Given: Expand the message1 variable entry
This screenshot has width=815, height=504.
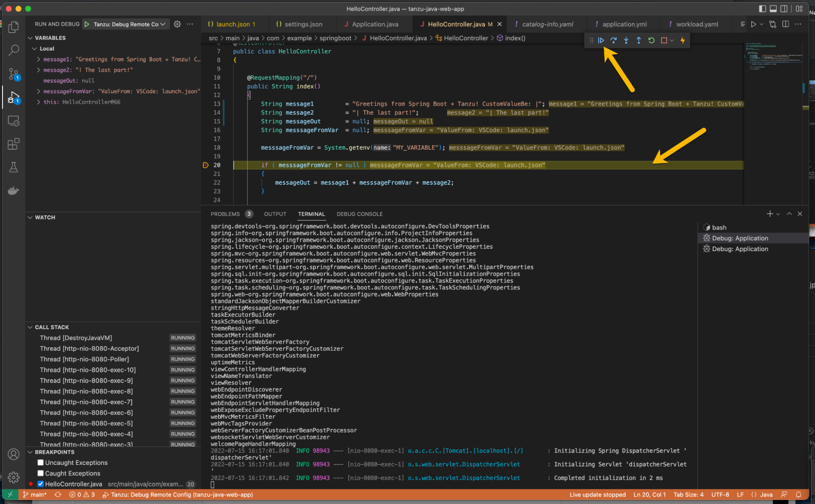Looking at the screenshot, I should click(x=38, y=59).
